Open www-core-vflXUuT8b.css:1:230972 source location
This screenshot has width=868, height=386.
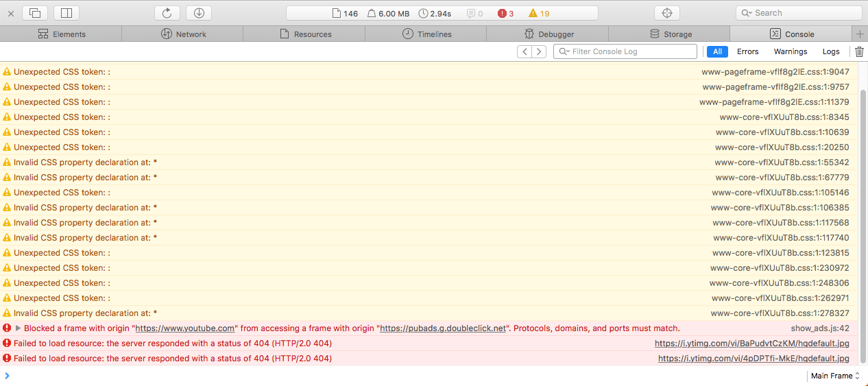pos(780,268)
